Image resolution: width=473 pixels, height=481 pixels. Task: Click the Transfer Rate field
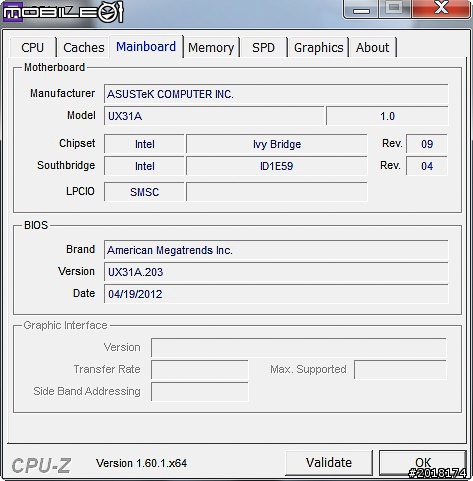click(200, 370)
